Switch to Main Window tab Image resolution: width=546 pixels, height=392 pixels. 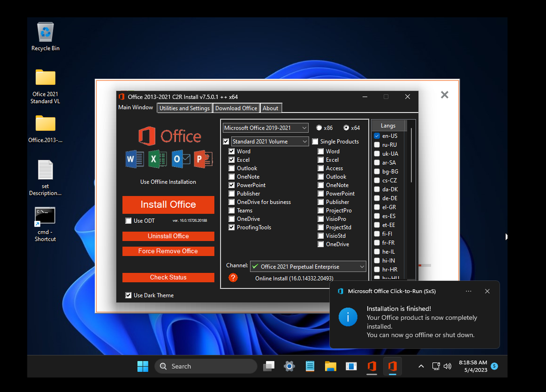point(135,107)
